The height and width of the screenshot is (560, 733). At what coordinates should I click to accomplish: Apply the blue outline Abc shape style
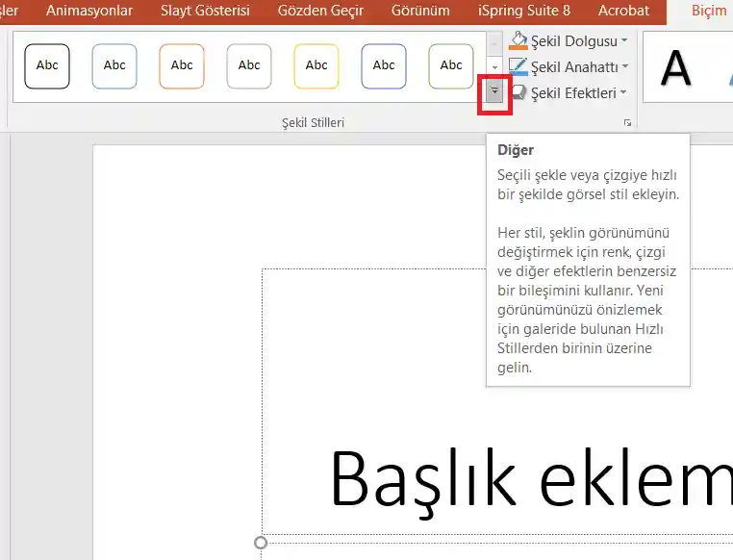[114, 65]
